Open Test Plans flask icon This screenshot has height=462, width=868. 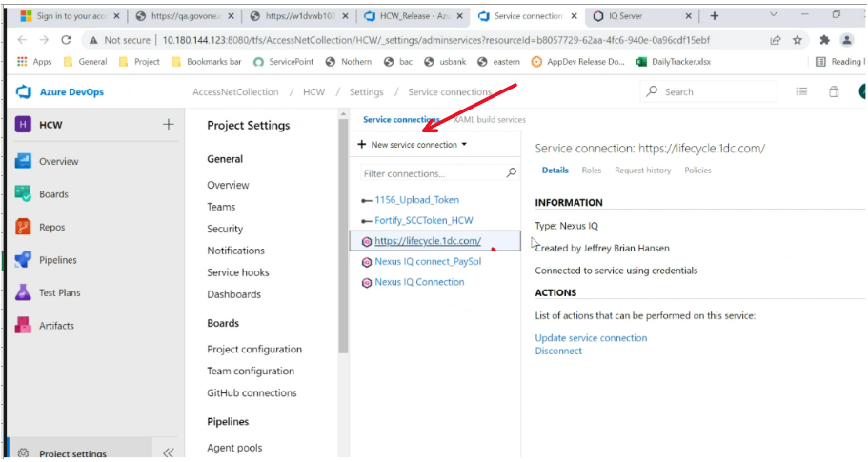coord(24,292)
